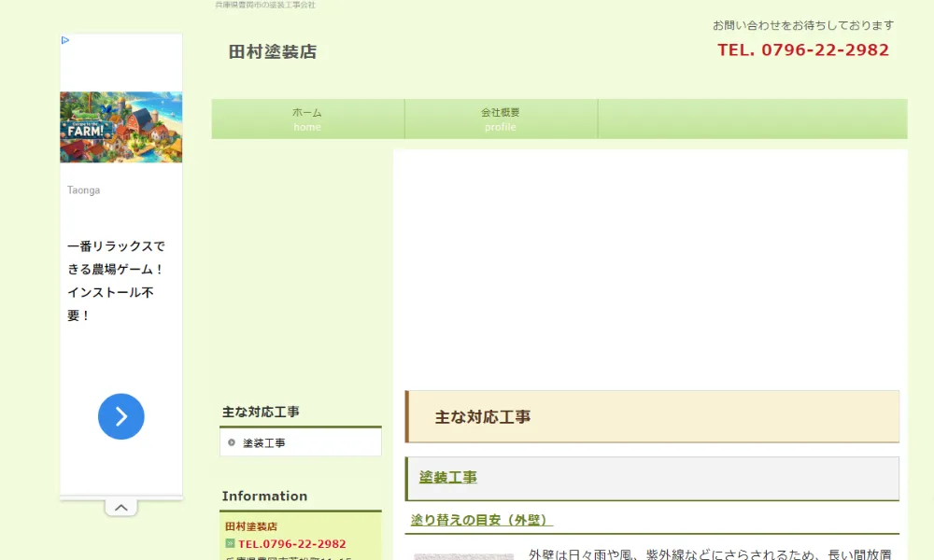This screenshot has height=560, width=934.
Task: Click the bullet icon beside sidebar 塗装工事
Action: 232,442
